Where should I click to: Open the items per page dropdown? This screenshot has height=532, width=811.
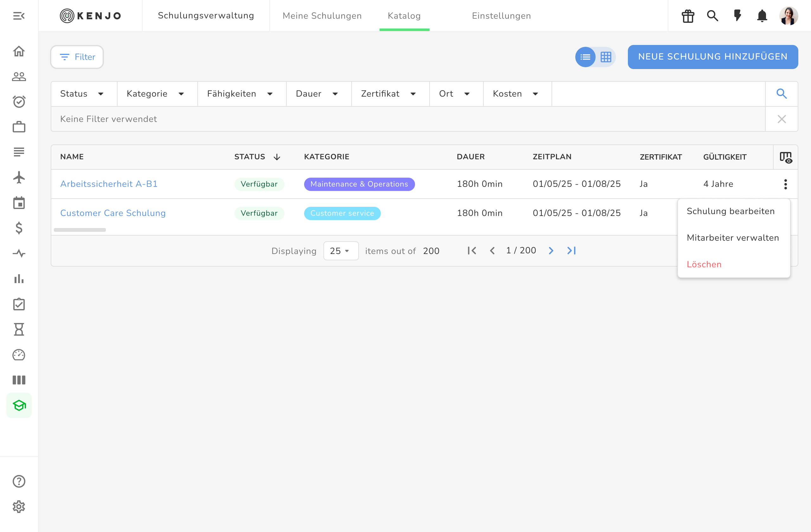pos(340,251)
